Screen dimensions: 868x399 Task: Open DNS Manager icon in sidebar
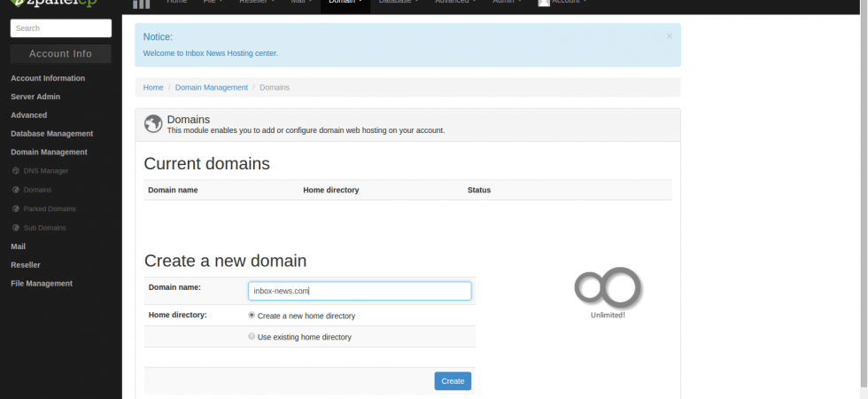click(x=16, y=170)
